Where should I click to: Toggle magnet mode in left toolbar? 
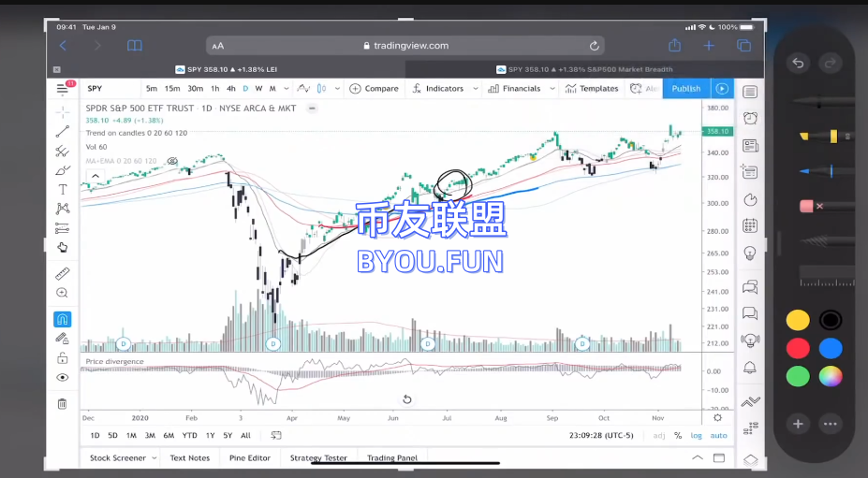point(63,319)
